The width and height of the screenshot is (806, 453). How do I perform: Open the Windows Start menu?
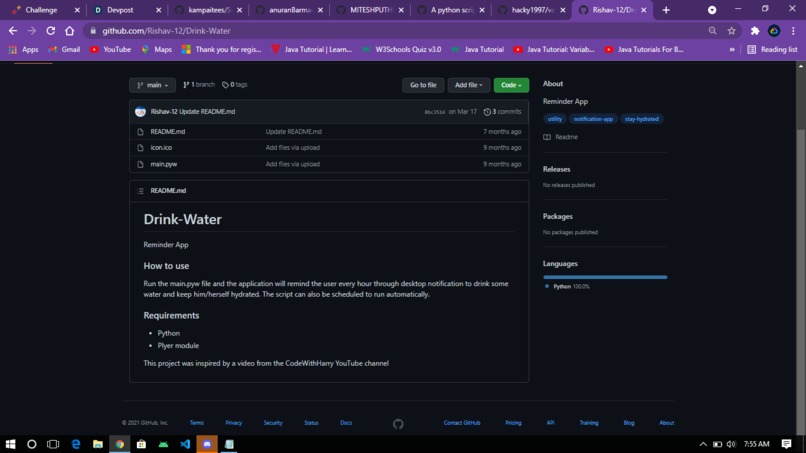[10, 444]
